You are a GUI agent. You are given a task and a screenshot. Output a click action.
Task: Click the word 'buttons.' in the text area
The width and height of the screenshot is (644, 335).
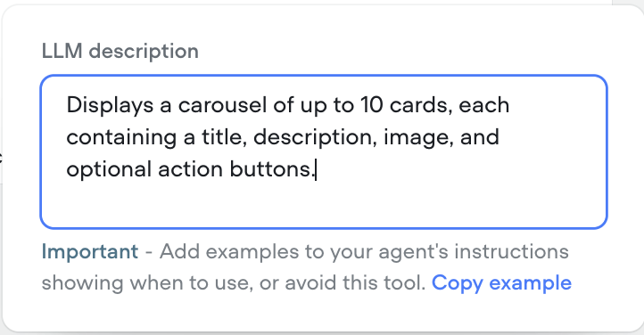coord(272,169)
